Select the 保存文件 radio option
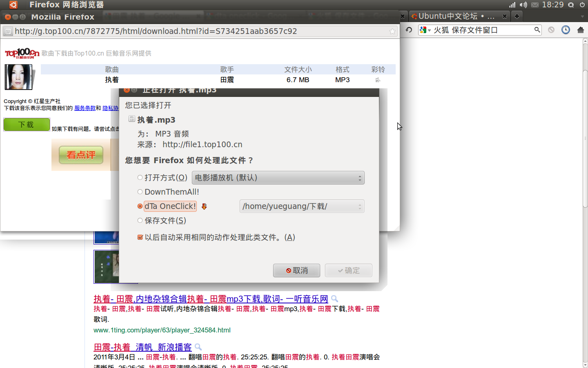 tap(140, 221)
